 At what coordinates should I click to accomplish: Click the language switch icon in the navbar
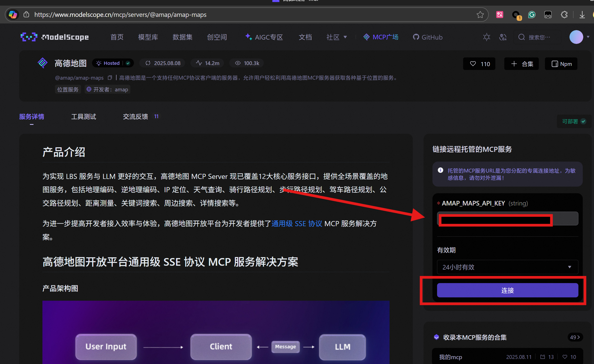click(502, 37)
